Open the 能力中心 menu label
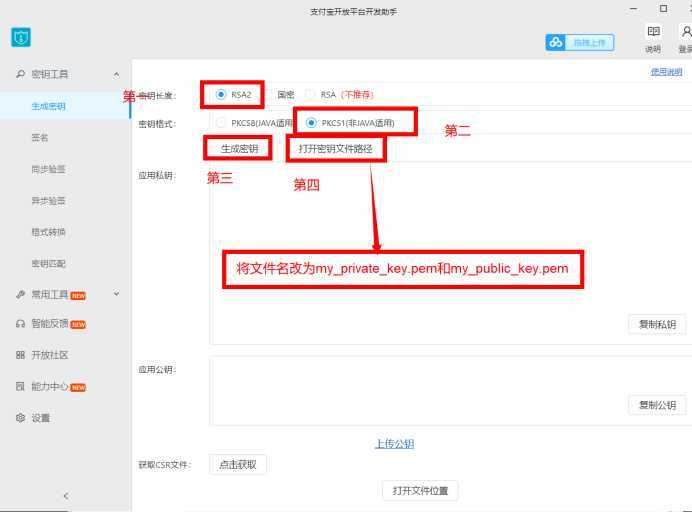Screen dimensions: 692x513 point(49,386)
